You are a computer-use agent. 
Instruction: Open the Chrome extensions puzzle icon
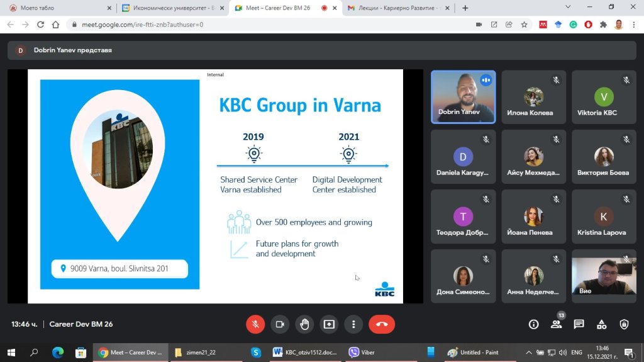[x=603, y=25]
